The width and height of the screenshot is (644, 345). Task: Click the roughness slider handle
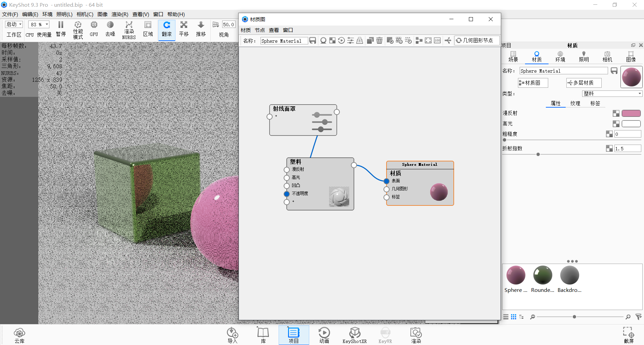505,140
